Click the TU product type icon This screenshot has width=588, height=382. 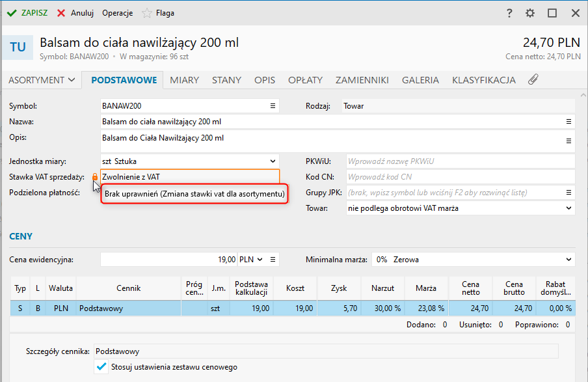(x=18, y=48)
